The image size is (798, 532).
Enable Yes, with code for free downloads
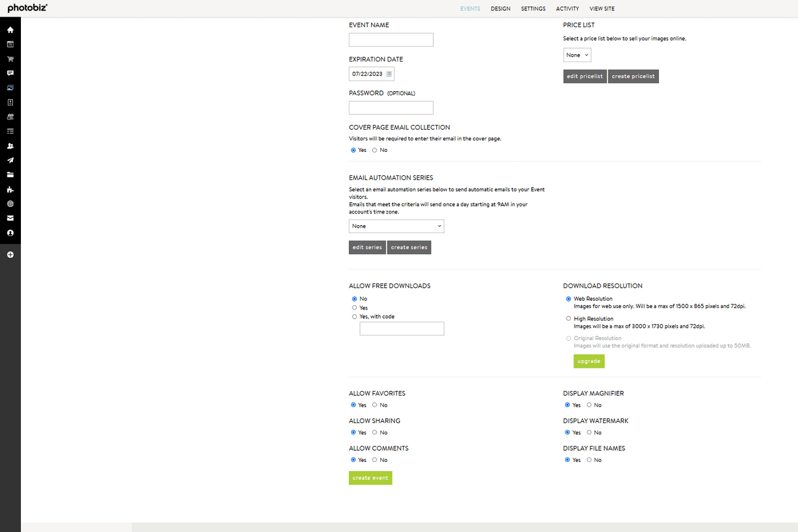tap(354, 316)
